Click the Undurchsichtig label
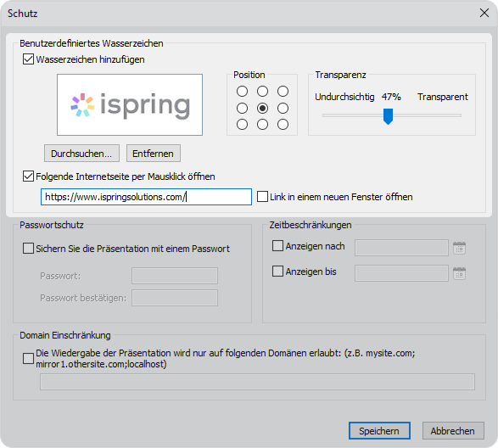The image size is (498, 448). pyautogui.click(x=344, y=97)
